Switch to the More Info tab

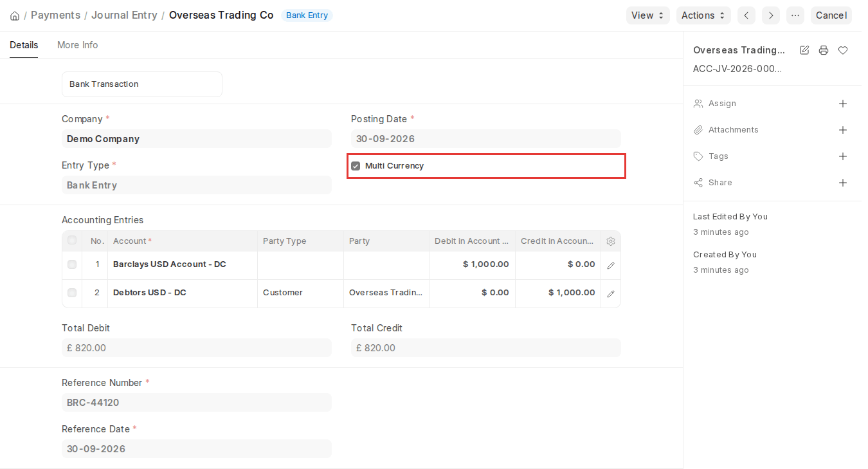click(x=78, y=45)
